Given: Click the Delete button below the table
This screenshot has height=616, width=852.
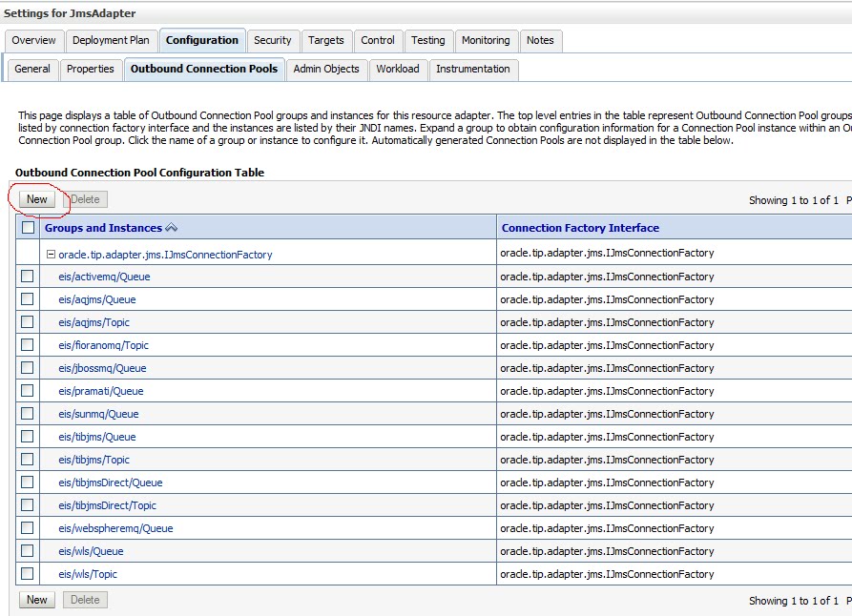Looking at the screenshot, I should [x=85, y=600].
